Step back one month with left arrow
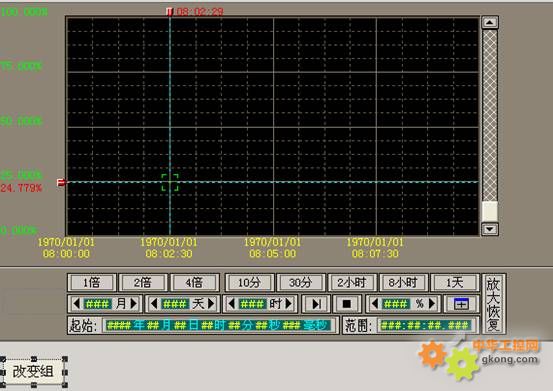Image resolution: width=553 pixels, height=391 pixels. point(76,304)
